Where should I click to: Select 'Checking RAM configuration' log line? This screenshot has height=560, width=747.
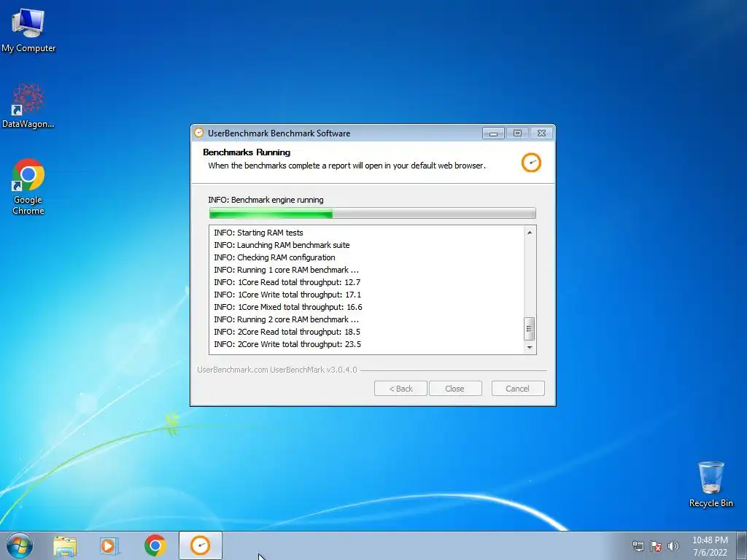(x=274, y=257)
